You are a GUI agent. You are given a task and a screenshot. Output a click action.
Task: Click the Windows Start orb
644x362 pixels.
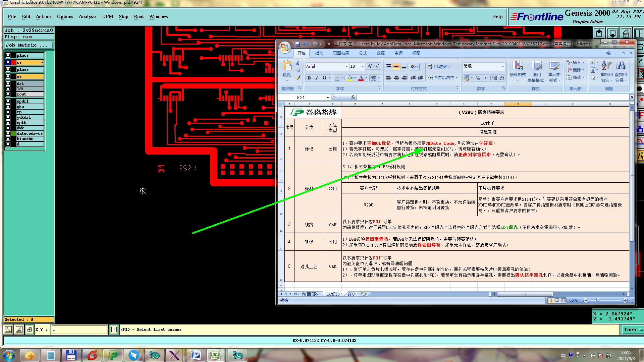(9, 355)
